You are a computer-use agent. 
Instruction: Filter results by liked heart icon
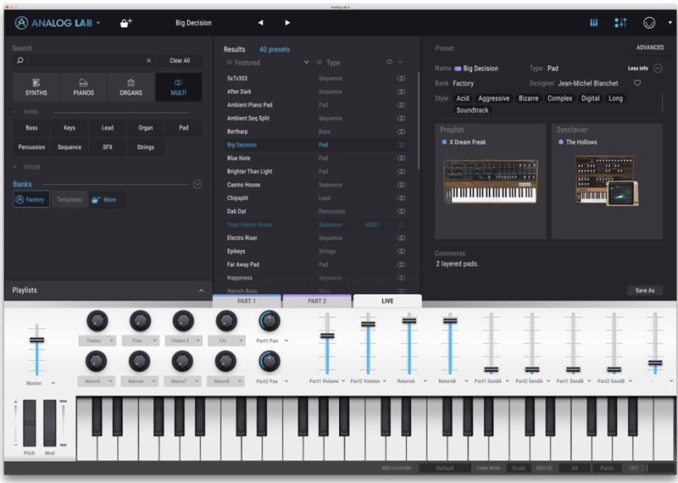[x=389, y=62]
